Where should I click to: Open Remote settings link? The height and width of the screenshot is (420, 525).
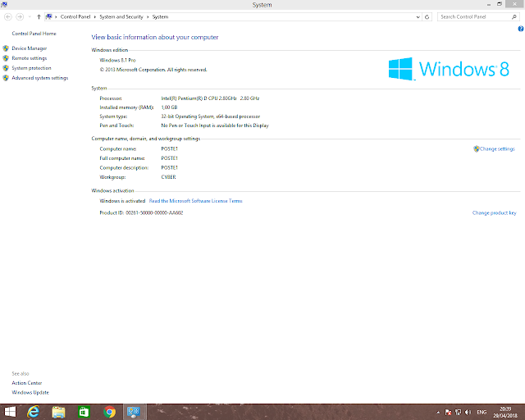[x=30, y=58]
